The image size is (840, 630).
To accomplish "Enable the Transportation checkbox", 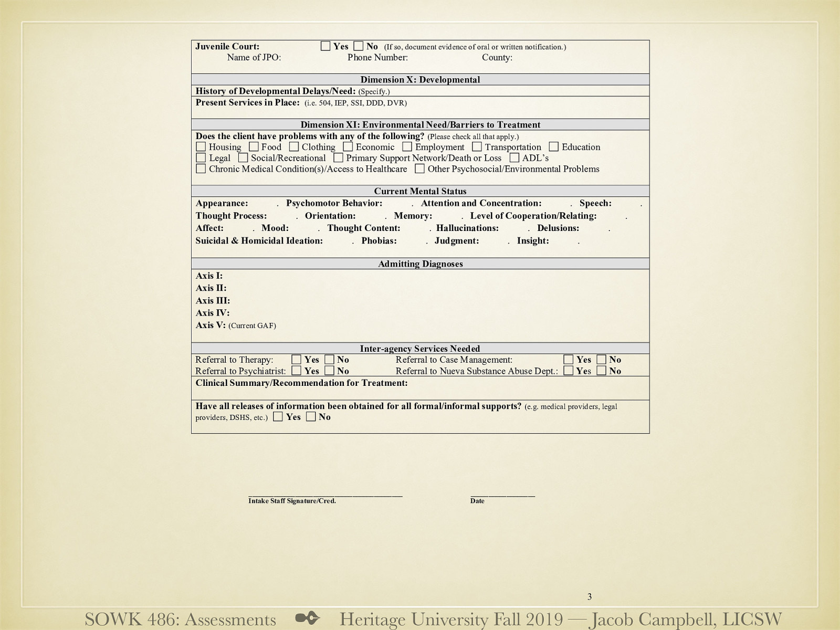I will pos(477,147).
